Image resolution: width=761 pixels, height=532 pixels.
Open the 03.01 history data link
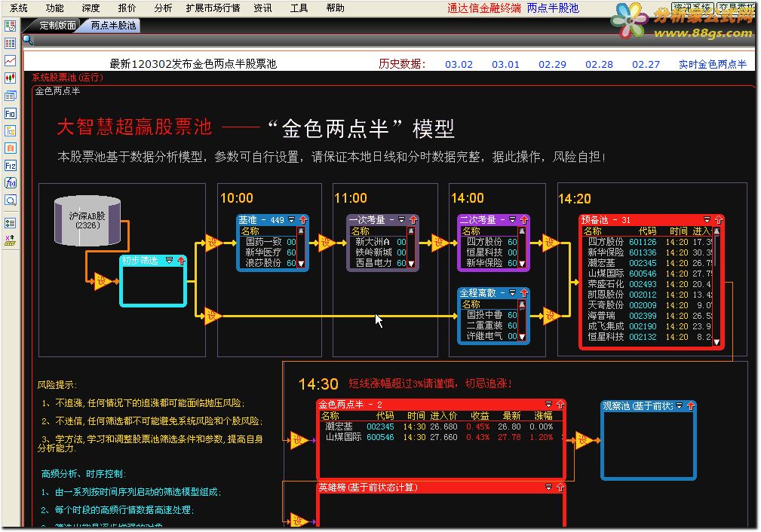click(x=505, y=64)
